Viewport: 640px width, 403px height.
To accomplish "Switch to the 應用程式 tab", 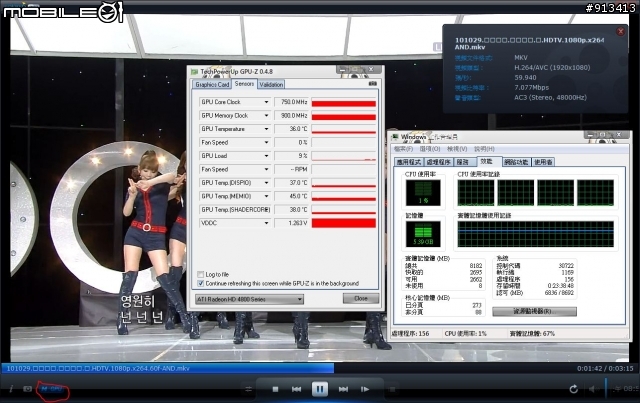I will (x=409, y=162).
